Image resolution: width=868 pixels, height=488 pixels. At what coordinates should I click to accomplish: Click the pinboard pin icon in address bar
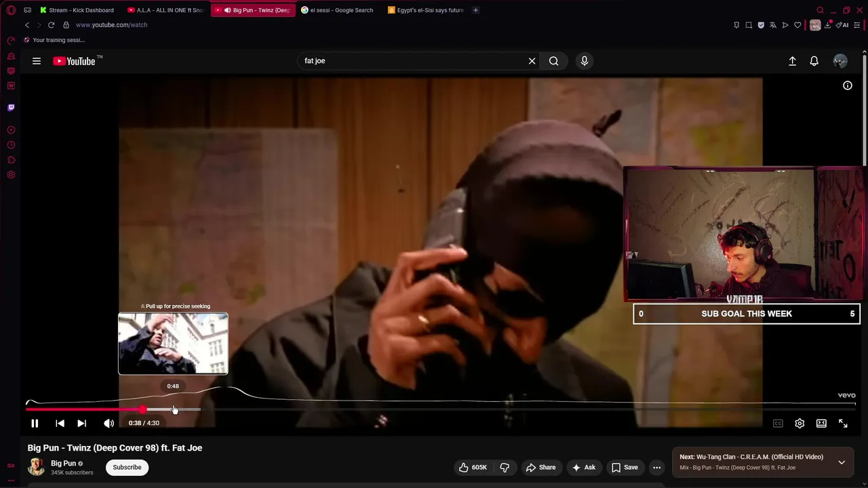[x=736, y=25]
